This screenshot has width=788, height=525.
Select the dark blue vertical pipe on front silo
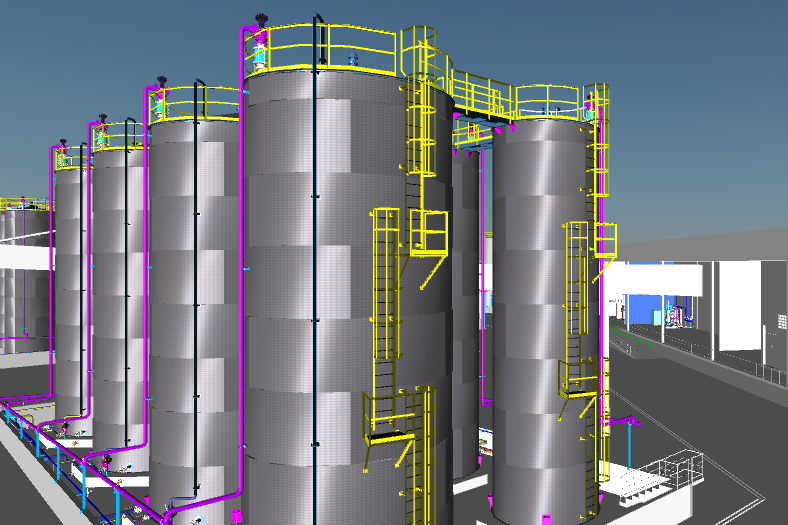(x=317, y=300)
